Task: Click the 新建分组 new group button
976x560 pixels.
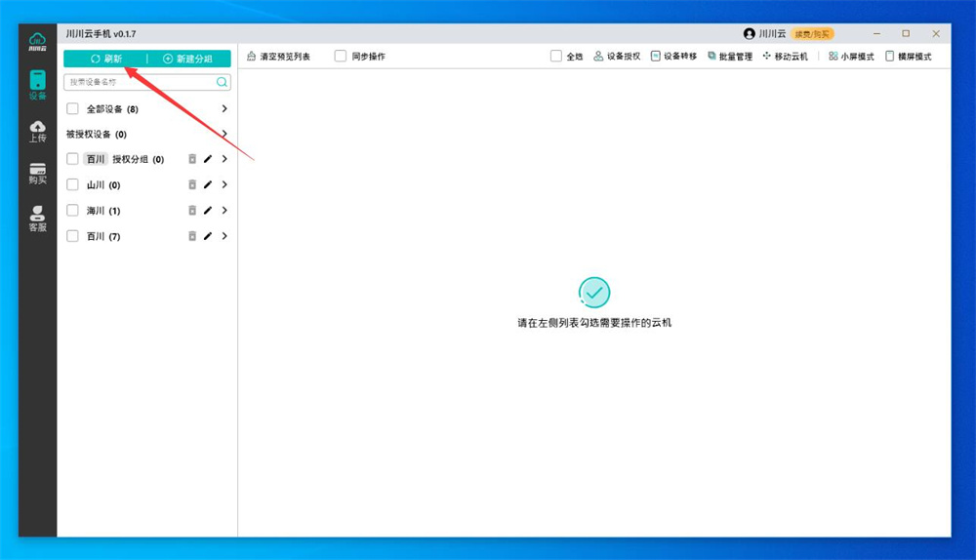Action: (x=188, y=59)
